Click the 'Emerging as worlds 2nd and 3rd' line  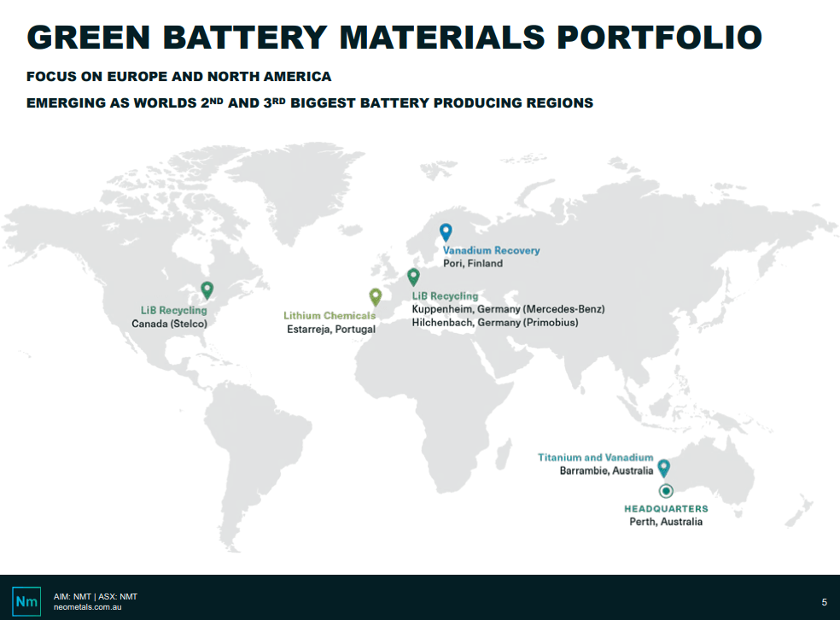(310, 102)
